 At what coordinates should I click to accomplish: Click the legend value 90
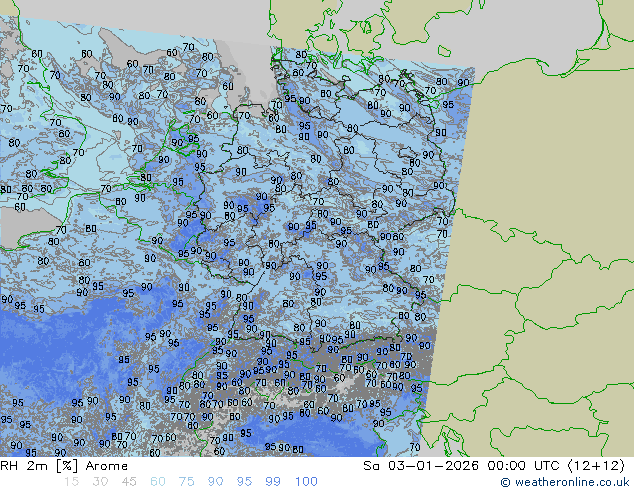point(215,482)
